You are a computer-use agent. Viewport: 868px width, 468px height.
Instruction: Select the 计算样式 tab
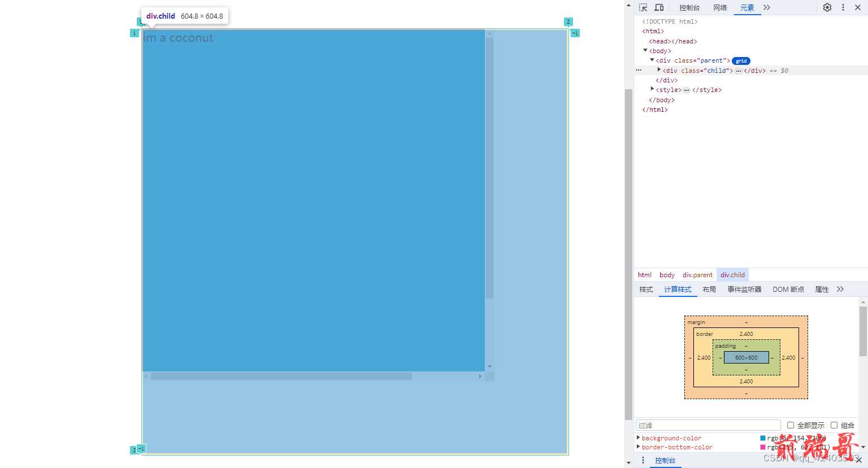click(x=678, y=289)
